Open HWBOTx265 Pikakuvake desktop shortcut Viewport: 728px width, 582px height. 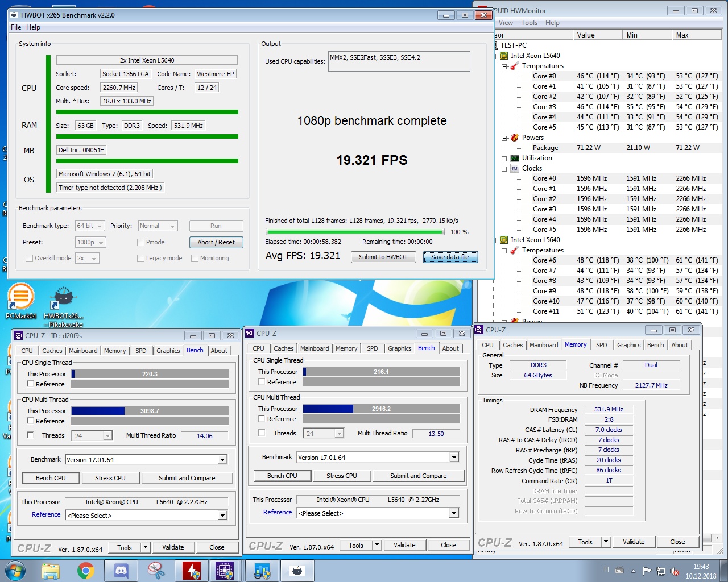63,304
